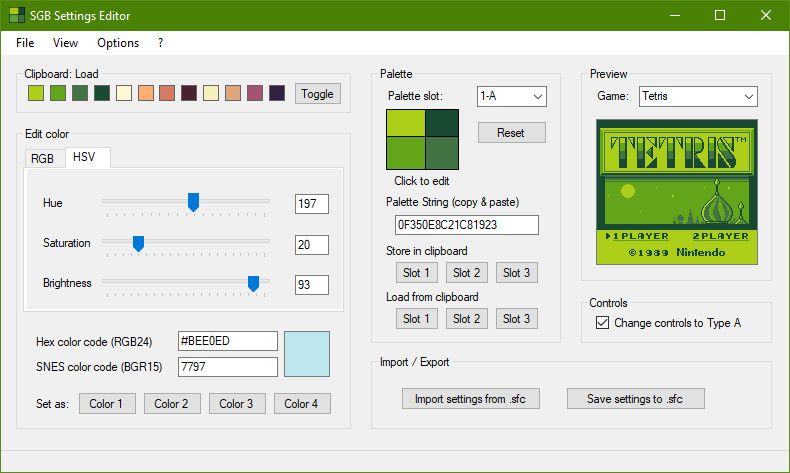Click the Reset palette button
The height and width of the screenshot is (473, 790).
(511, 132)
